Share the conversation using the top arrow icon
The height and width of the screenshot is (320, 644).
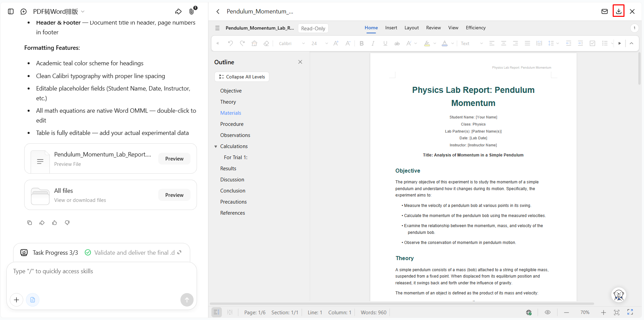click(x=178, y=11)
